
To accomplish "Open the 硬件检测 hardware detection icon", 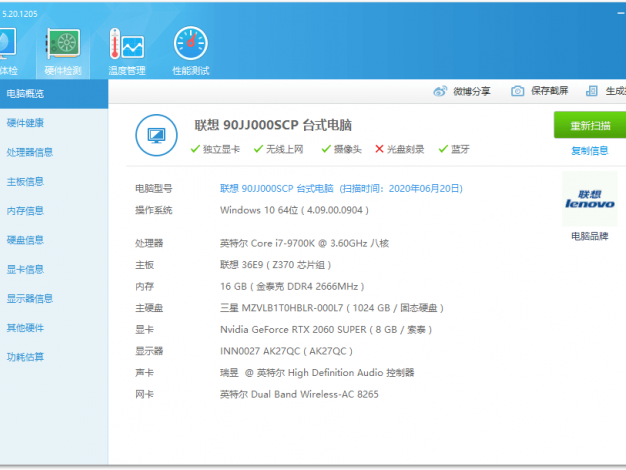I will pyautogui.click(x=63, y=43).
